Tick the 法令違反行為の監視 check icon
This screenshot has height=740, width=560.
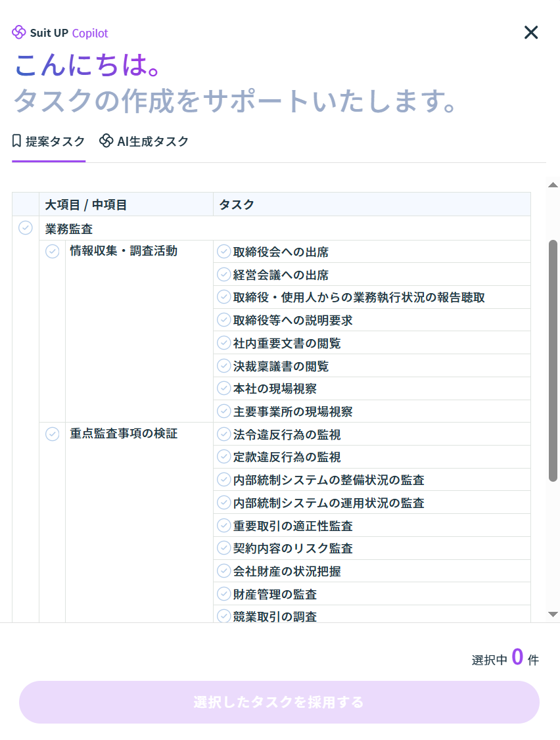tap(224, 434)
